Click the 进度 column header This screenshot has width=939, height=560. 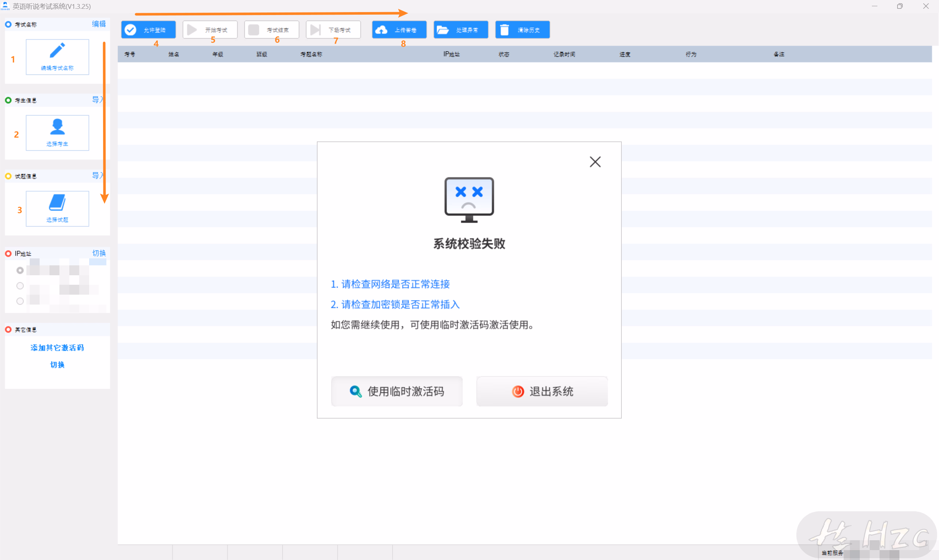[x=625, y=54]
